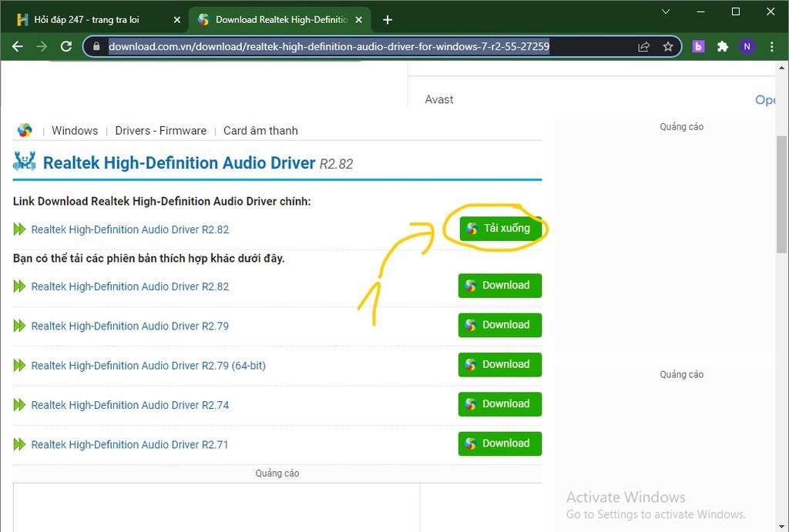This screenshot has height=532, width=789.
Task: Click the lock icon in address bar
Action: pos(96,47)
